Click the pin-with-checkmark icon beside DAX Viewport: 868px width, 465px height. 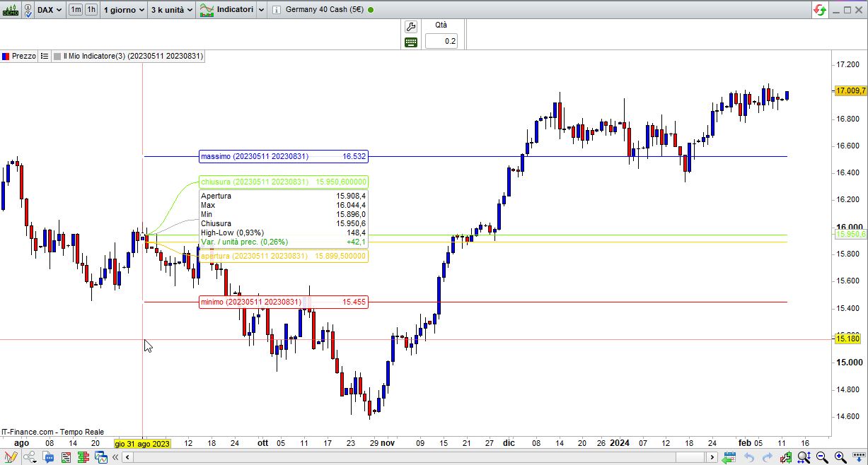tap(27, 10)
